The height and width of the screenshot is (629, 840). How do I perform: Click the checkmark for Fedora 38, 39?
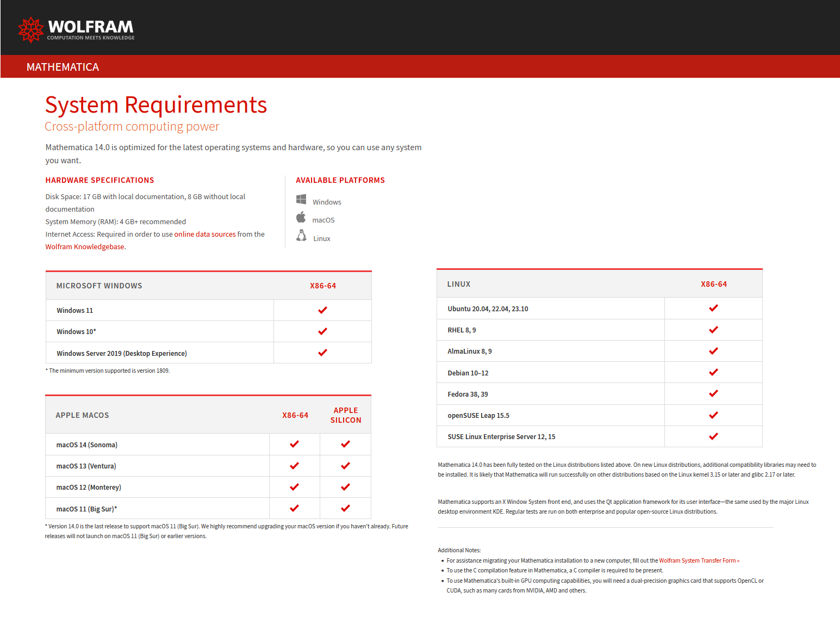713,393
